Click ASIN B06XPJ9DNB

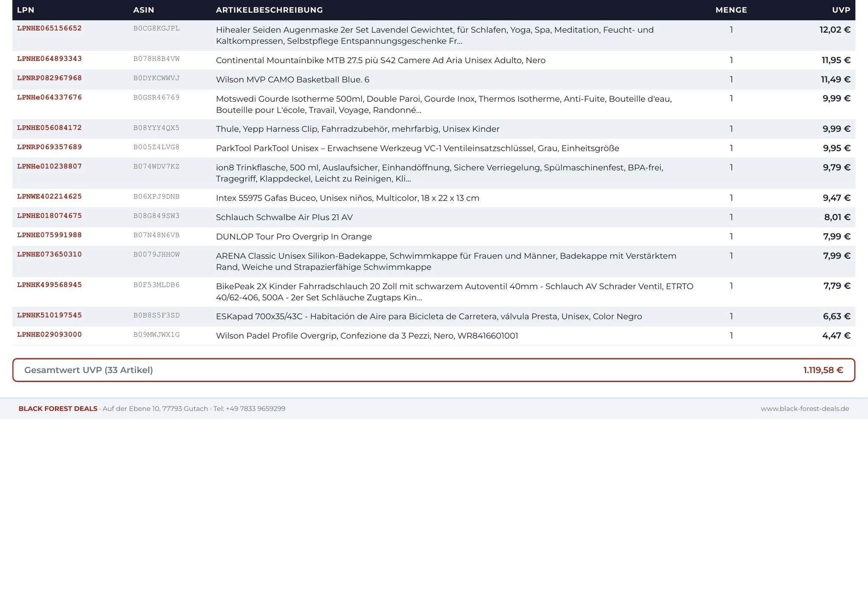156,196
